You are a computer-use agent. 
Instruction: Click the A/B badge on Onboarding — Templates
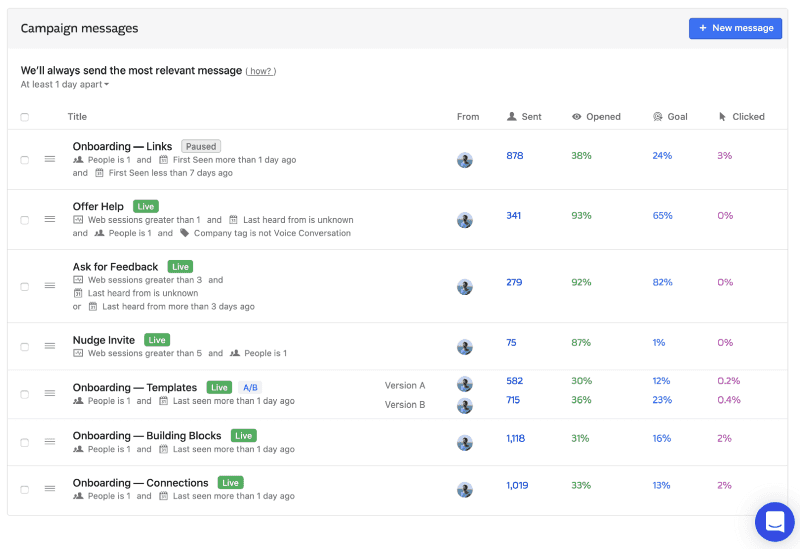250,387
